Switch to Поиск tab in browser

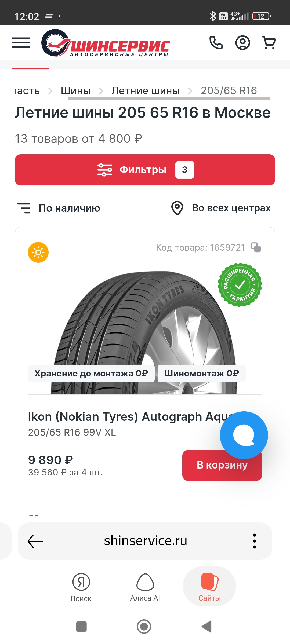[81, 587]
